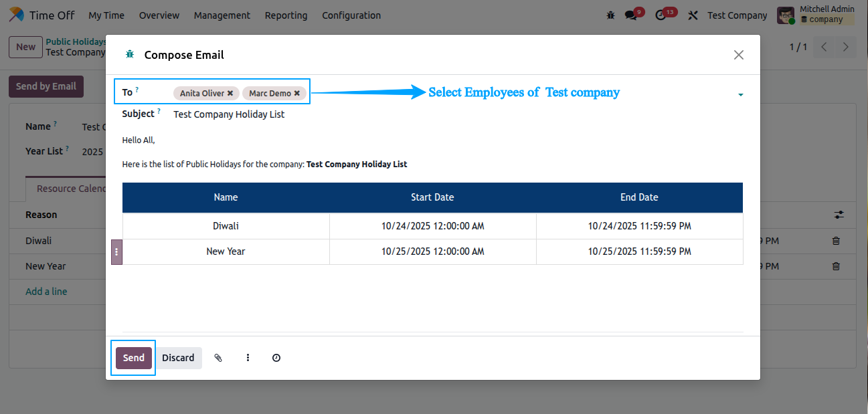Remove Anita Oliver from recipients
The image size is (868, 414).
(x=230, y=94)
